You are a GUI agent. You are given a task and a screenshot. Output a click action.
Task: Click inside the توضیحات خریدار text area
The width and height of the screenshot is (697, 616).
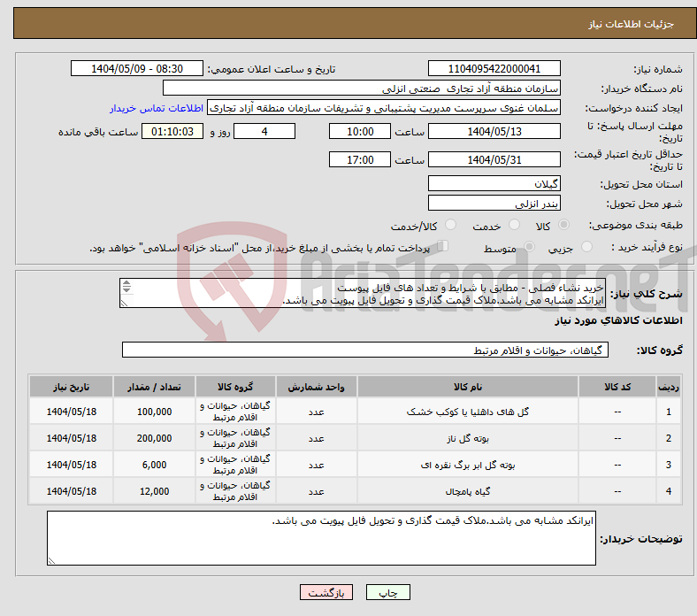[321, 537]
